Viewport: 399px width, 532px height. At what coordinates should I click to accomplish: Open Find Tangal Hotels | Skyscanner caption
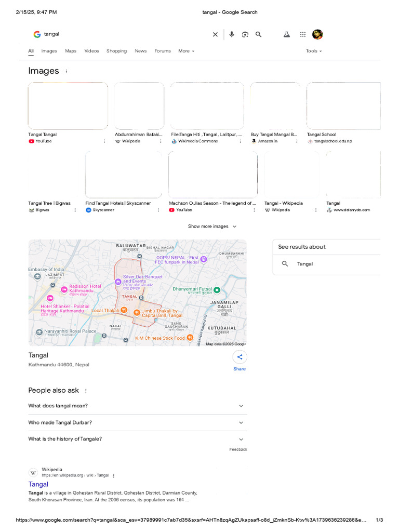pyautogui.click(x=118, y=203)
